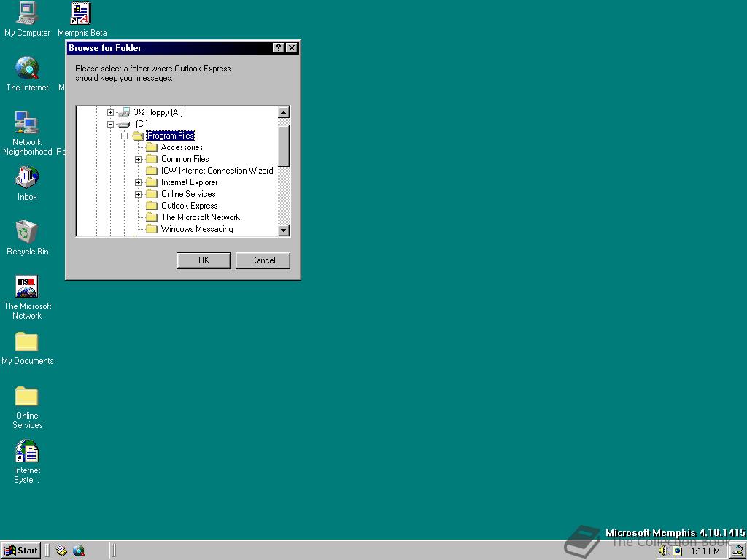Select The Internet desktop icon
Screen dimensions: 747x560
(27, 68)
